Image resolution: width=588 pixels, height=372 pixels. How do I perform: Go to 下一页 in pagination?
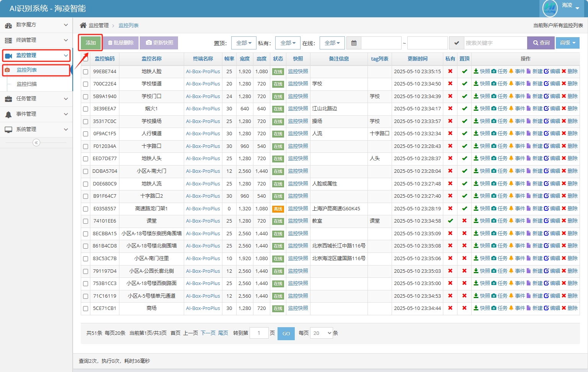[208, 333]
